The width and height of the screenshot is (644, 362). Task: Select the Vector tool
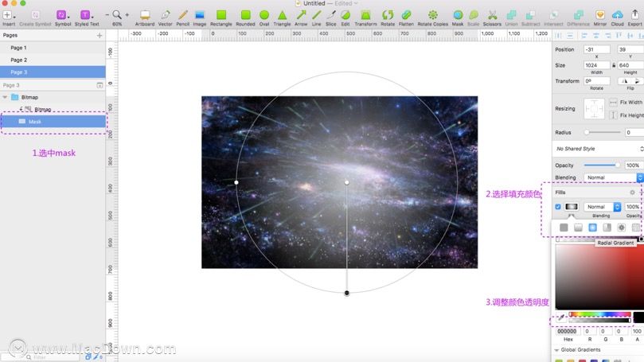pos(165,15)
